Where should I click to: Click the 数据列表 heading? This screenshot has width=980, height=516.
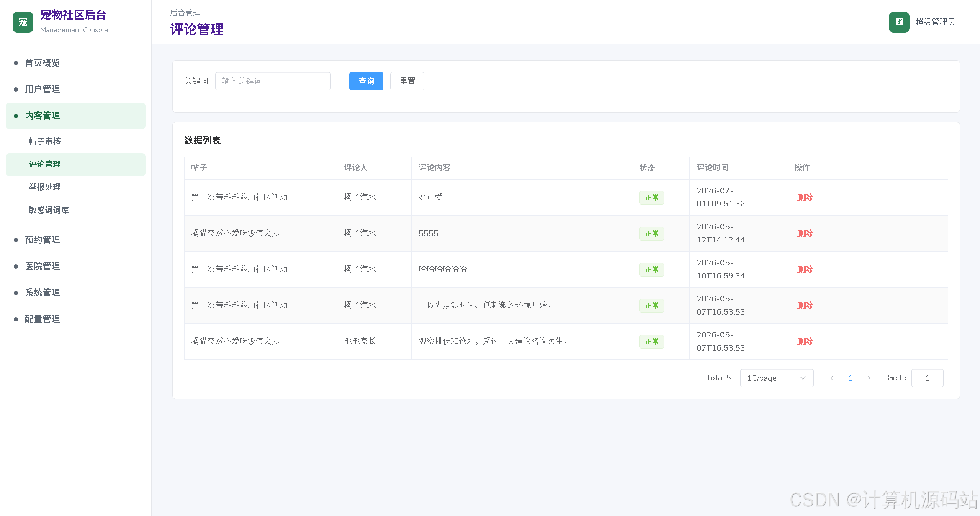[203, 141]
